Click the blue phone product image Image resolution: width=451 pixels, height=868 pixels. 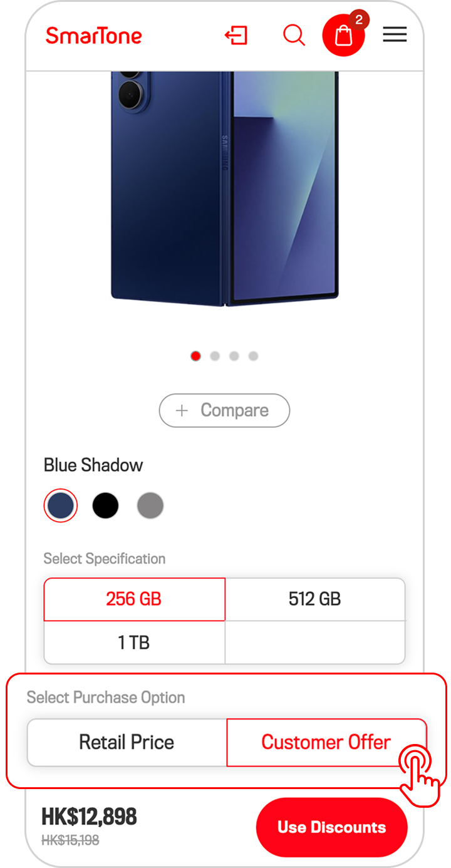[x=224, y=188]
